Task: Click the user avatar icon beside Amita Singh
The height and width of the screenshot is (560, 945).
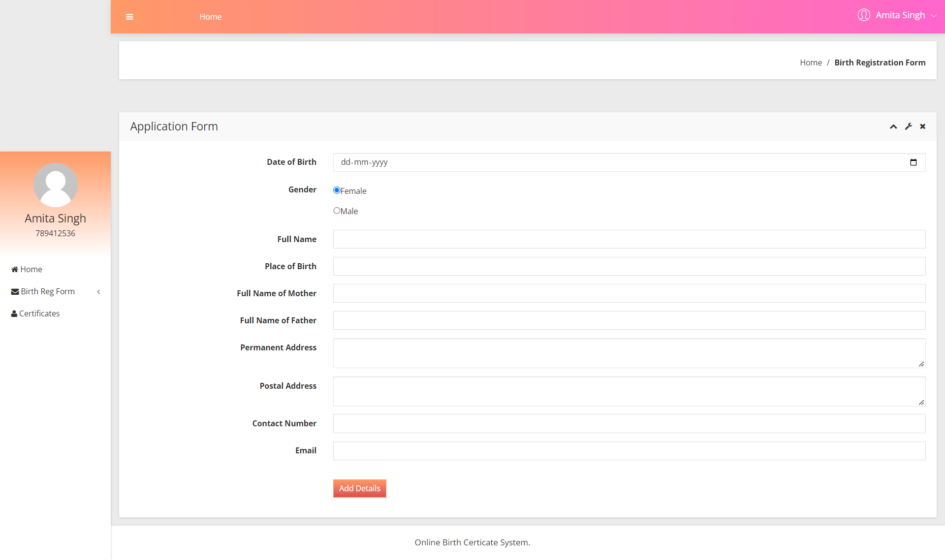Action: [x=864, y=15]
